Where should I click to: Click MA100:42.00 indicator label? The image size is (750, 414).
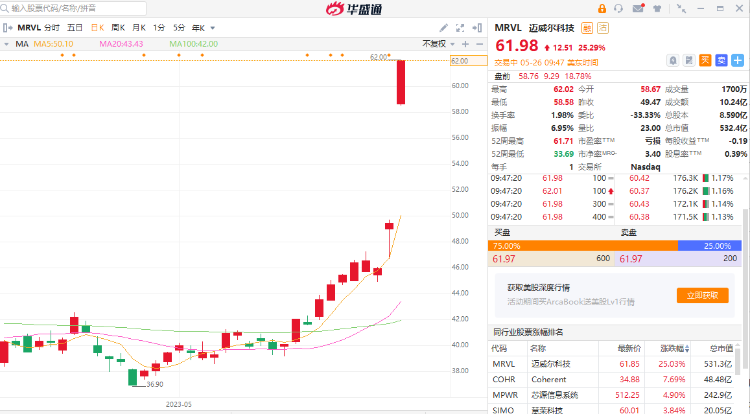tap(194, 44)
